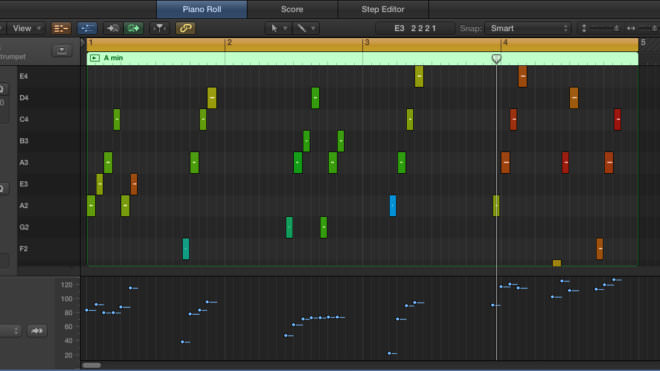This screenshot has height=371, width=660.
Task: Click bar 2 in the ruler
Action: point(229,43)
